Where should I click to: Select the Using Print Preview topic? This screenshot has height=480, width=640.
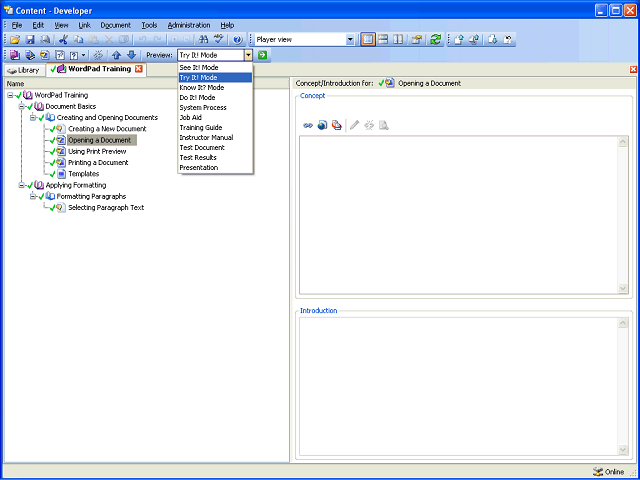pyautogui.click(x=97, y=151)
